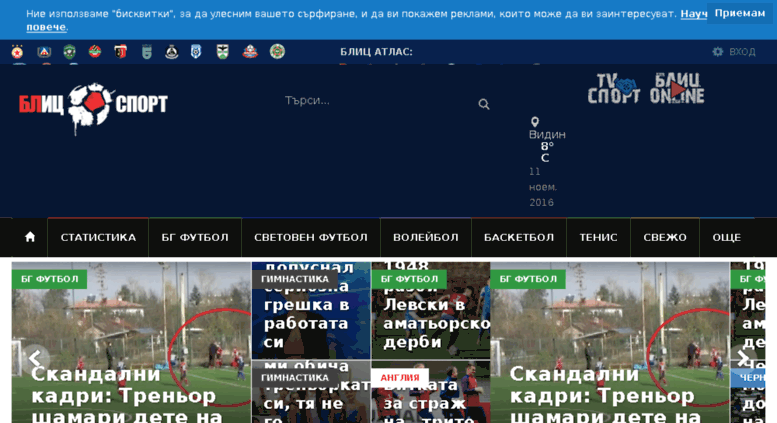Open the left Скандални кадри article headline

(x=127, y=395)
